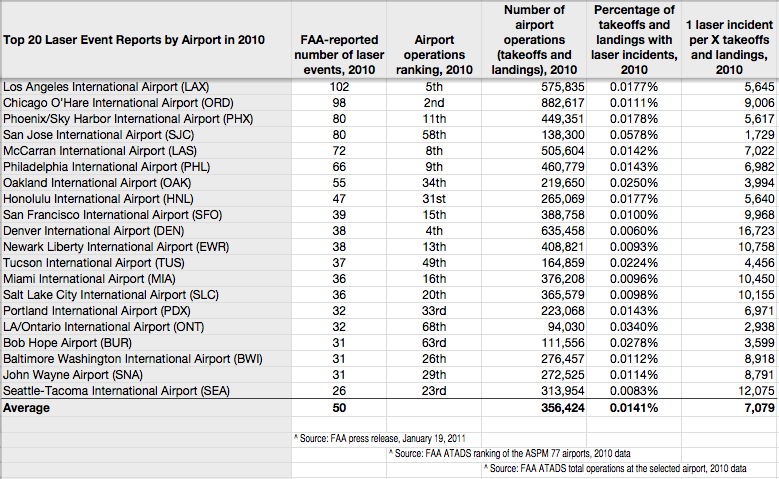Click the FAA press release source note
The width and height of the screenshot is (779, 479).
pos(380,439)
